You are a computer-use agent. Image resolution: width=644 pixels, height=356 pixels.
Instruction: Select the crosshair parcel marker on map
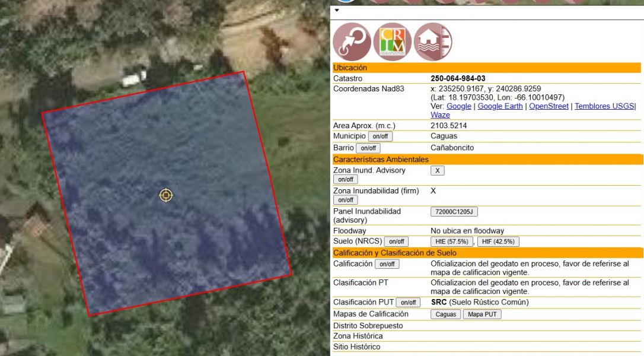click(x=166, y=195)
